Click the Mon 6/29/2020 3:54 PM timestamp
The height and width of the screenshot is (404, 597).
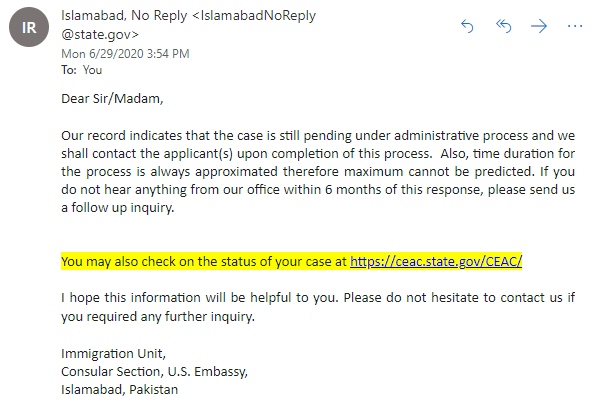pyautogui.click(x=125, y=54)
